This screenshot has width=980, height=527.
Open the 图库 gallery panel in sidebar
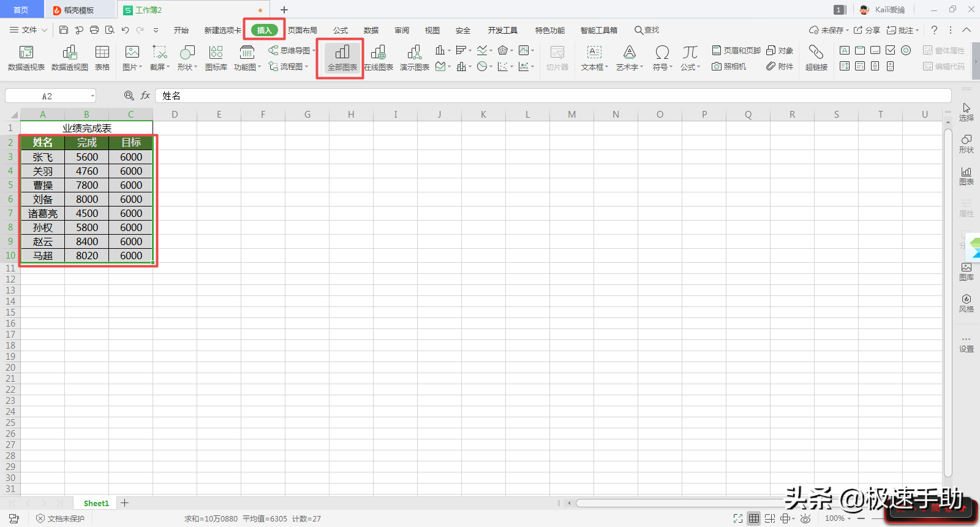[x=967, y=271]
